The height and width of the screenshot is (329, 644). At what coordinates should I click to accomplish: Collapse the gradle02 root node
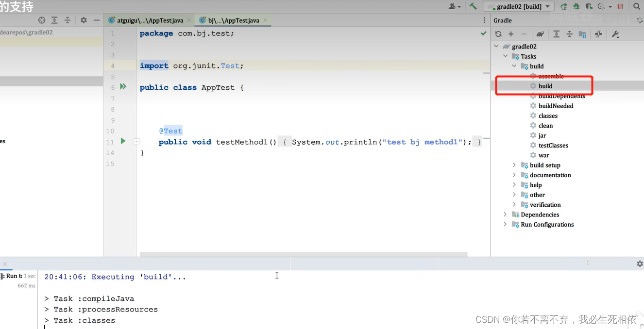(x=496, y=47)
